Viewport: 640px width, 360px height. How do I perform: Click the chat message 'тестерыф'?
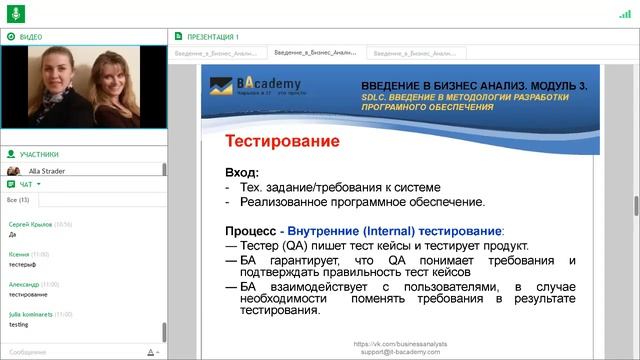(x=22, y=264)
